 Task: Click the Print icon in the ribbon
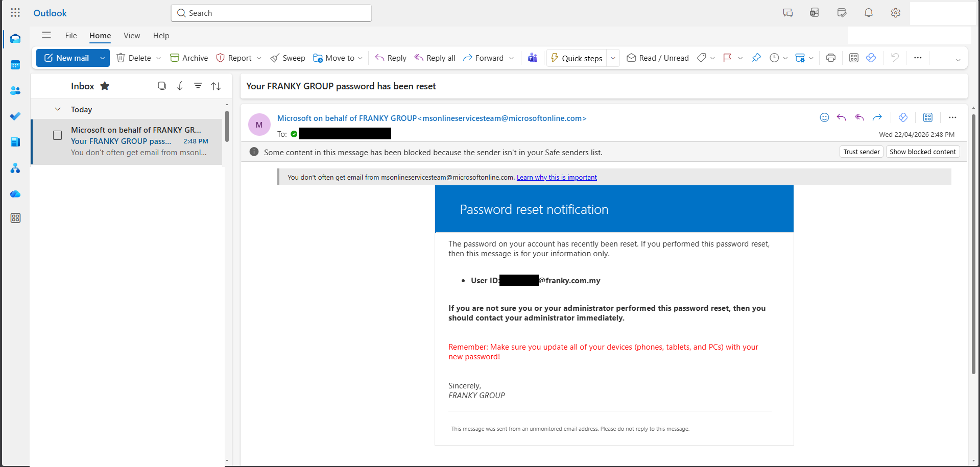[831, 58]
